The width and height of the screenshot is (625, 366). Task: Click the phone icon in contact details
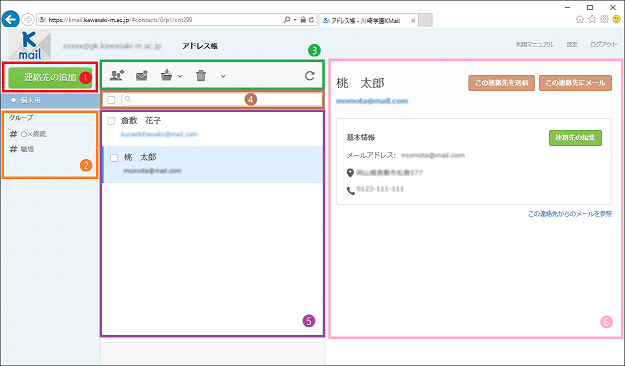(351, 191)
